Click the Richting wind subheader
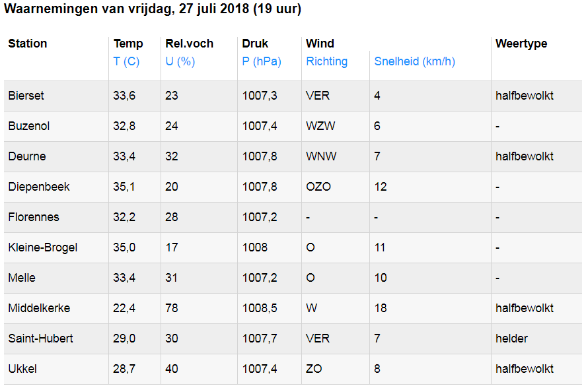Viewport: 588px width, 388px height. [x=326, y=61]
